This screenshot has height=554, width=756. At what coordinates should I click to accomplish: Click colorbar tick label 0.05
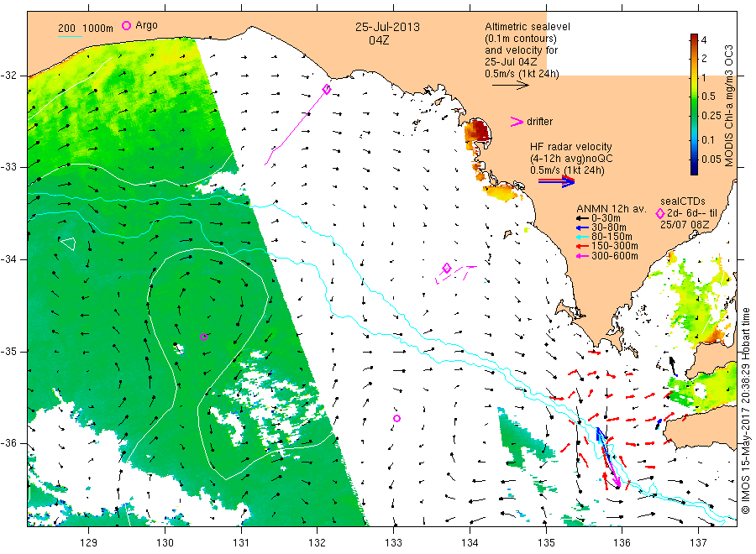tap(711, 159)
